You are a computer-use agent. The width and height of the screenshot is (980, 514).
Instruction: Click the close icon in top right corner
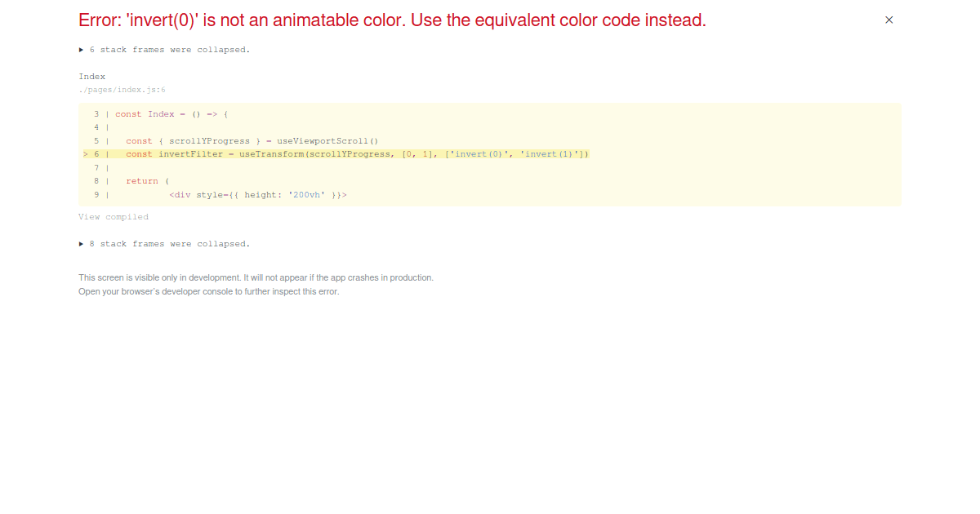pos(889,20)
